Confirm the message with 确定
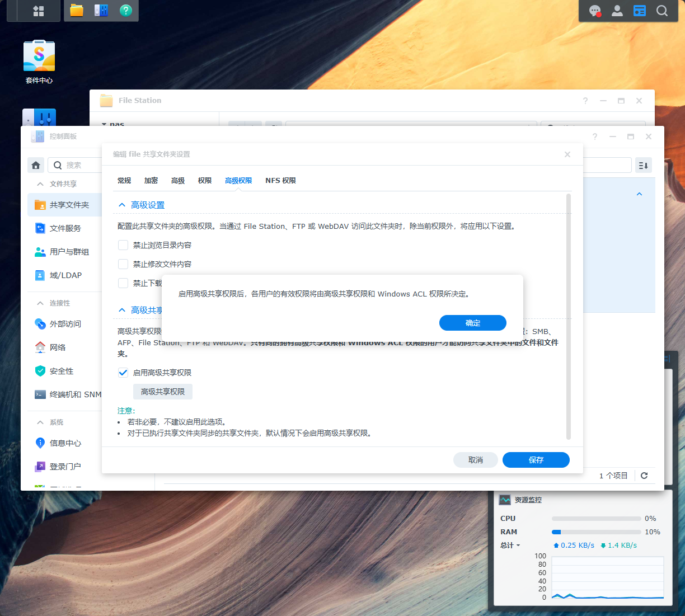The width and height of the screenshot is (685, 616). (x=473, y=323)
